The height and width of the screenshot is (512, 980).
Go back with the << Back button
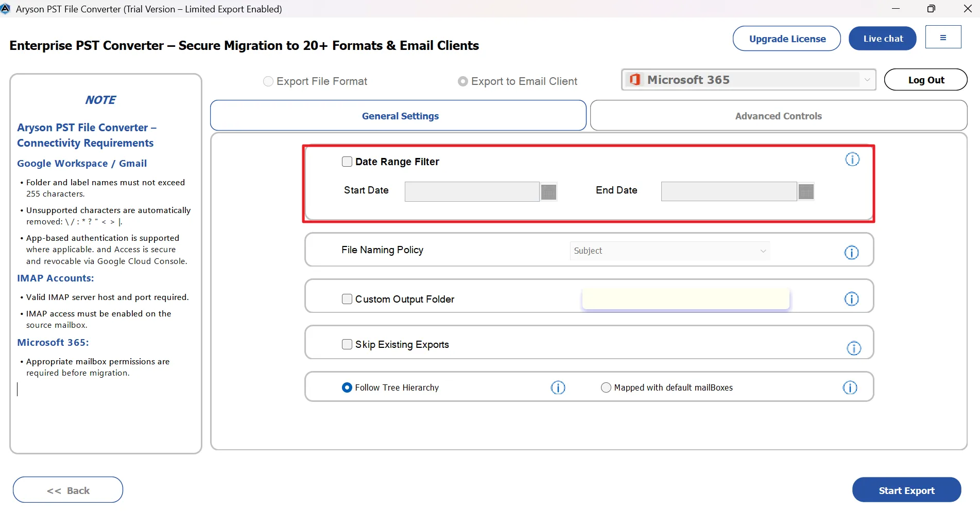(x=68, y=490)
